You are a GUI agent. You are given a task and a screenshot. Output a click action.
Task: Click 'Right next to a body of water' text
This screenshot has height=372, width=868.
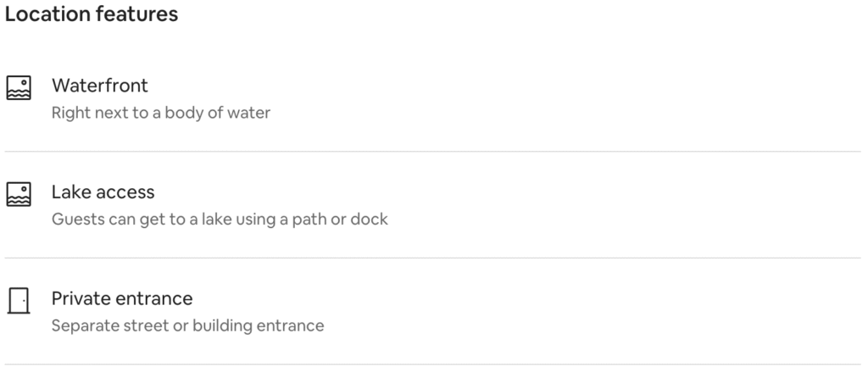(x=160, y=113)
